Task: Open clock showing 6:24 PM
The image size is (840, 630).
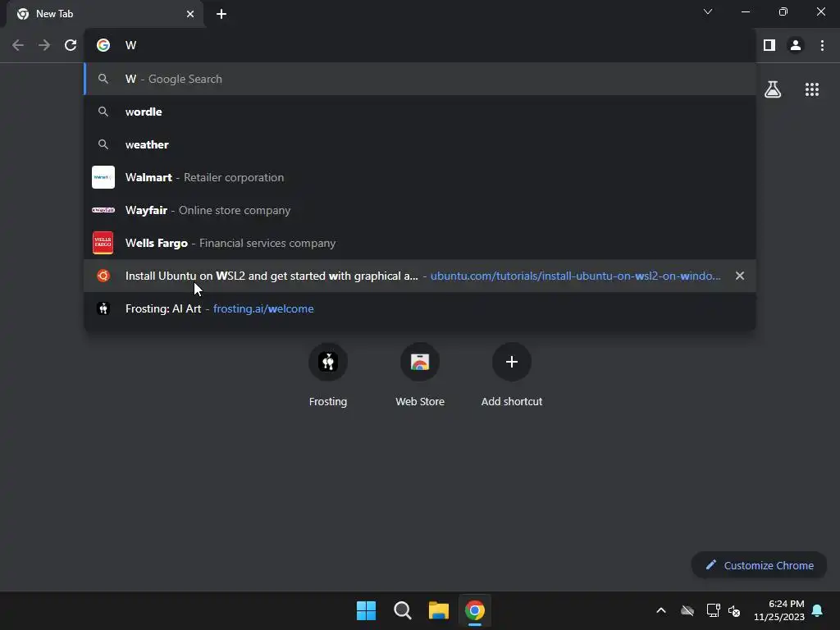Action: click(x=779, y=610)
